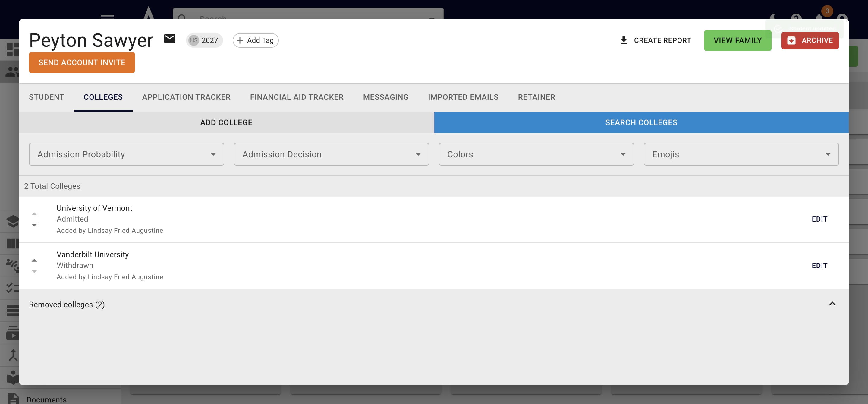The image size is (868, 404).
Task: Move University of Vermont up in list
Action: (x=34, y=214)
